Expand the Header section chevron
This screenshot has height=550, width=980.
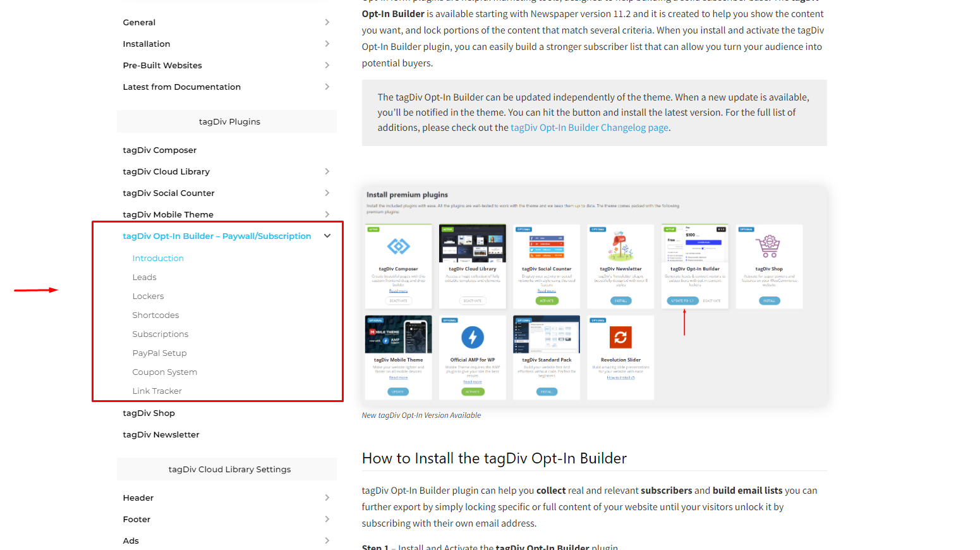coord(327,498)
